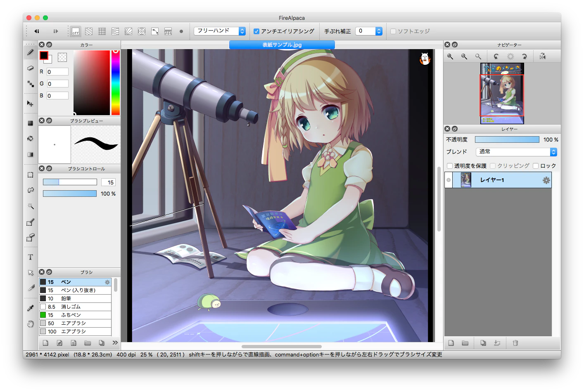Expand more brush panel options chevron
The width and height of the screenshot is (584, 392).
(115, 342)
